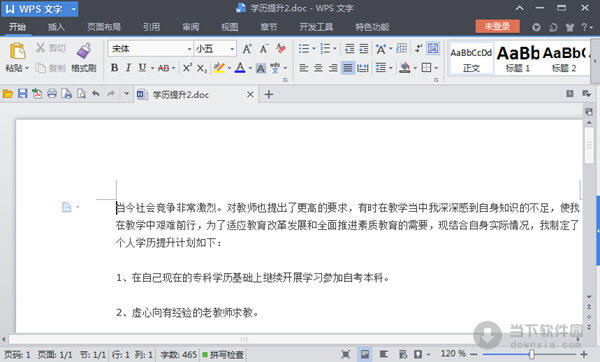Click the vertical scrollbar thumb

[x=589, y=146]
